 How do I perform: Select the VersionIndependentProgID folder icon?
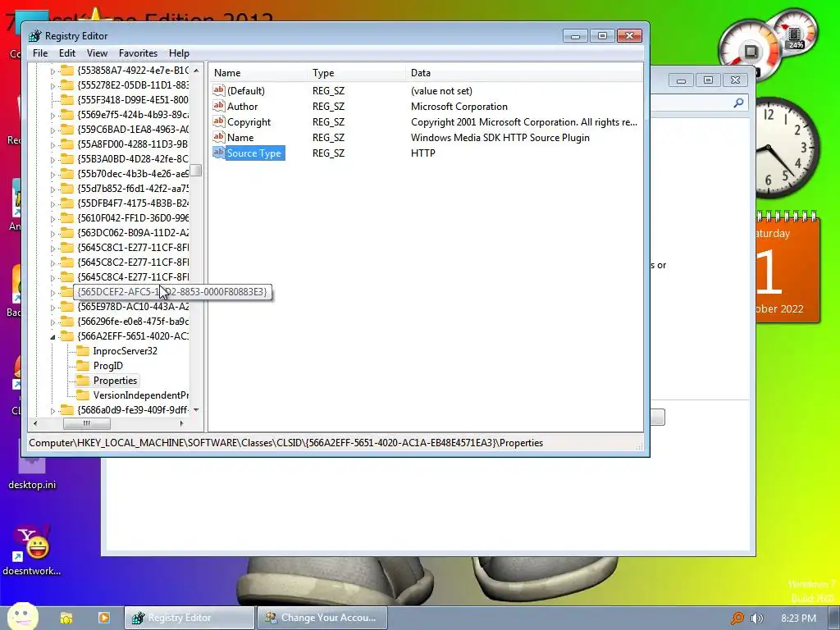(83, 395)
